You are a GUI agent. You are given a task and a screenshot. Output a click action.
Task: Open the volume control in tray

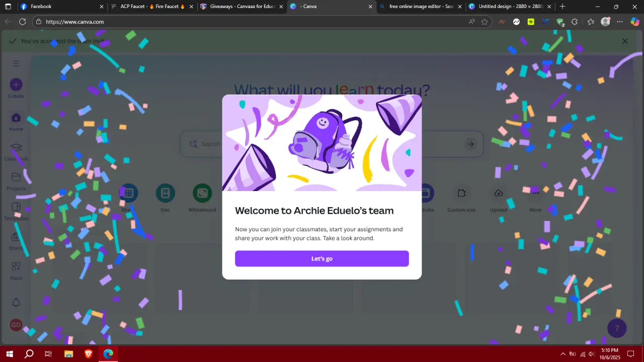coord(592,354)
